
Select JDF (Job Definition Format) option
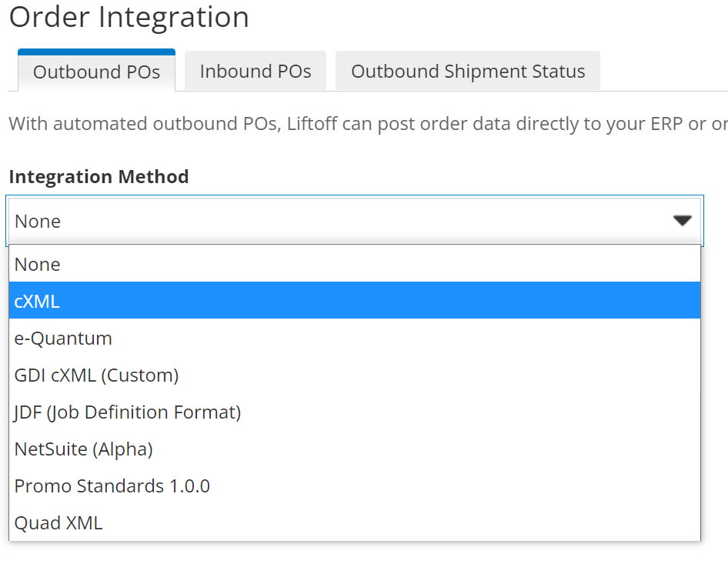pos(127,412)
